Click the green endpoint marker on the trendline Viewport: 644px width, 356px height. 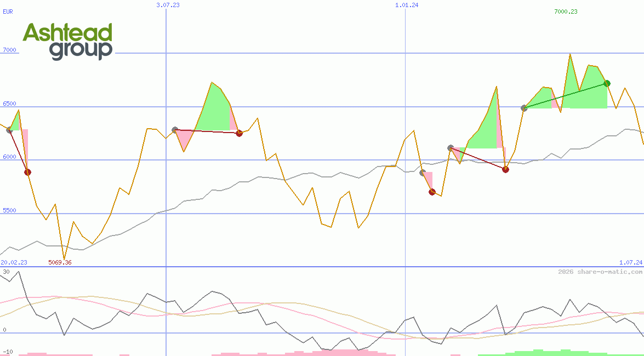(607, 83)
